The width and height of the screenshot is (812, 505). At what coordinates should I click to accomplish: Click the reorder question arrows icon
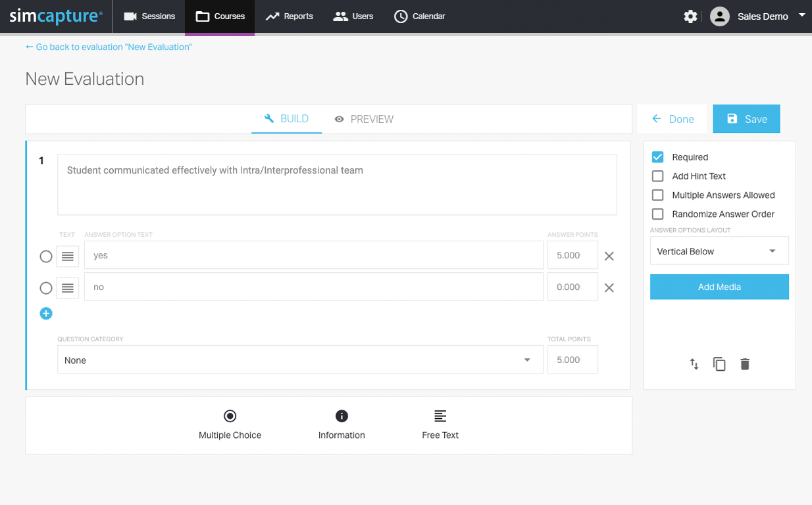(x=694, y=364)
